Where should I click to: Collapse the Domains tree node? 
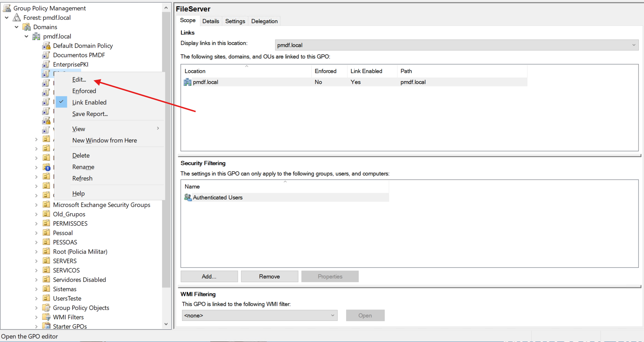(x=16, y=27)
